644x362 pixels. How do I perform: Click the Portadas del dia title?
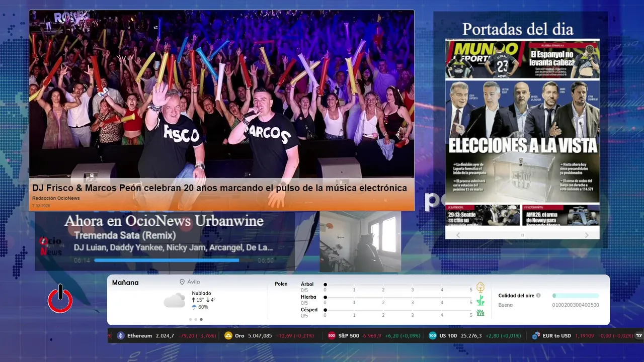[518, 29]
